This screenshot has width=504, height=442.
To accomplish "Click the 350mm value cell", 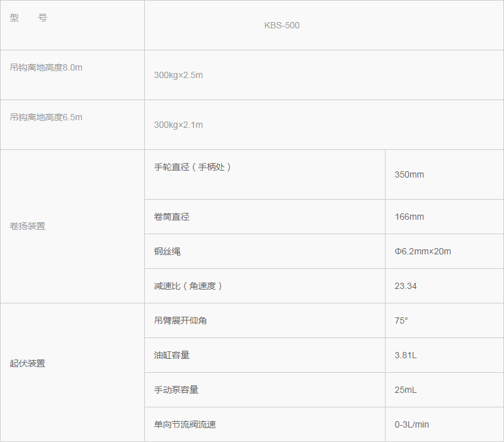I will [409, 174].
